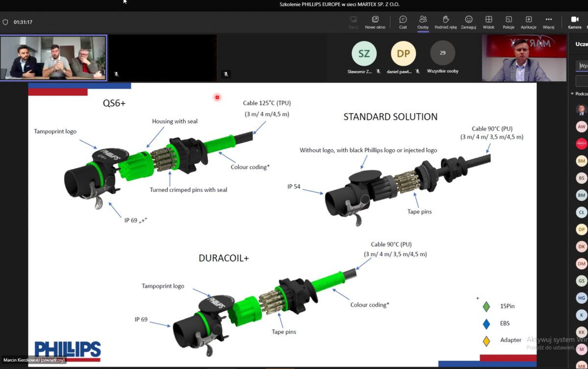This screenshot has height=369, width=588.
Task: Open the Czat chat panel
Action: pos(403,22)
